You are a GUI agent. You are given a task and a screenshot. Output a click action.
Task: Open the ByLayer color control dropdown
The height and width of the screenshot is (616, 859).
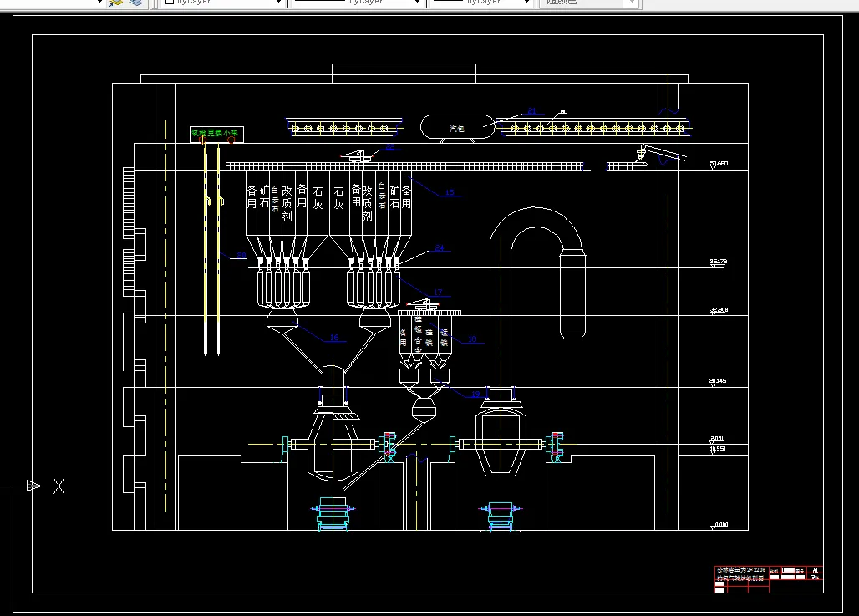coord(222,3)
